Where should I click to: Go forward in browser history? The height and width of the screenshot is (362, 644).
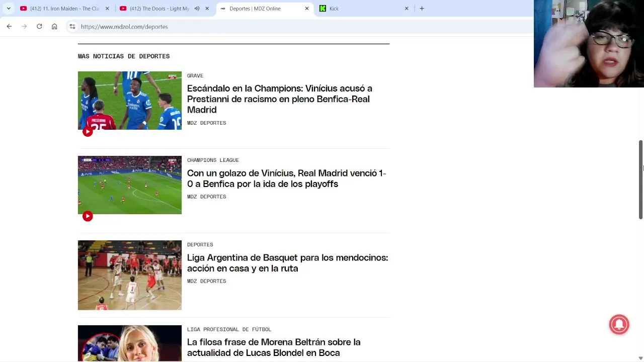coord(24,27)
